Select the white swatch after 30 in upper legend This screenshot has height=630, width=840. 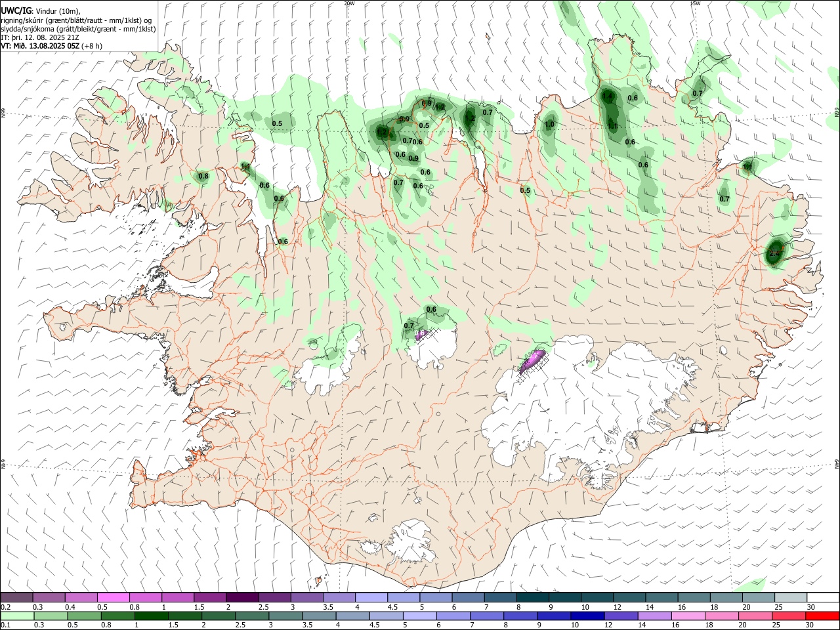(823, 597)
